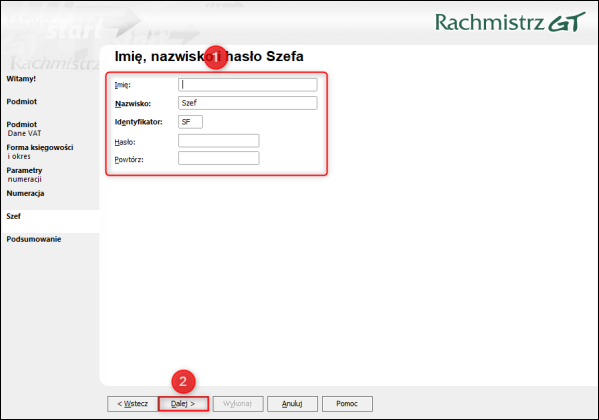The width and height of the screenshot is (599, 420).
Task: Open the Podsumowanie step
Action: click(34, 239)
